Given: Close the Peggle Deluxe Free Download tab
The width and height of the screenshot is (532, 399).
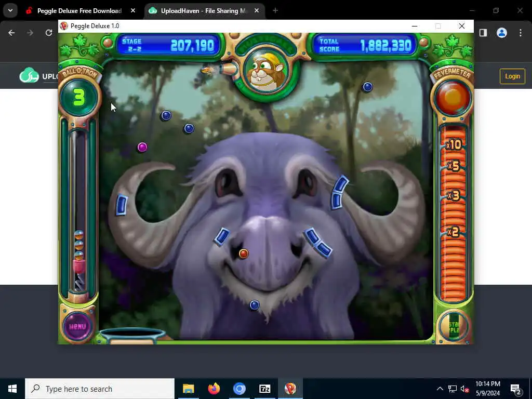Looking at the screenshot, I should pos(133,11).
